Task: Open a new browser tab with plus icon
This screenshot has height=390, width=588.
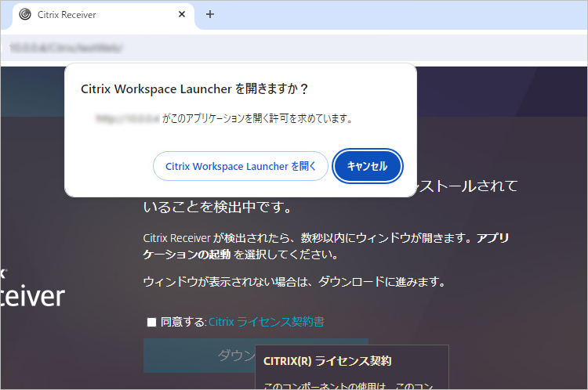Action: coord(210,14)
